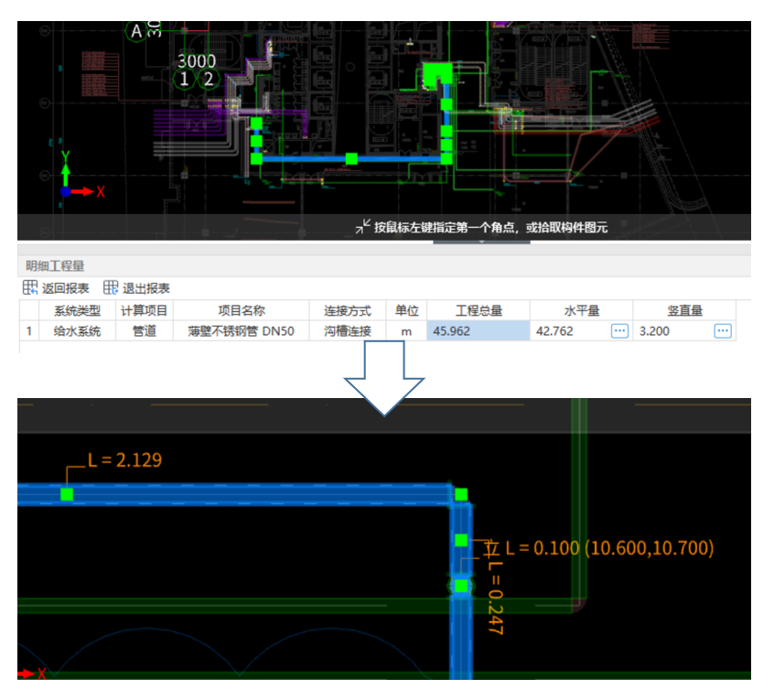This screenshot has width=774, height=700.
Task: Click the circled A grid axis marker
Action: pyautogui.click(x=137, y=31)
